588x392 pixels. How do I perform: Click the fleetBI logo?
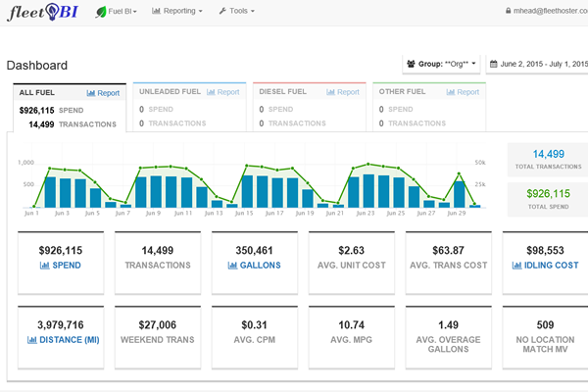[x=42, y=12]
